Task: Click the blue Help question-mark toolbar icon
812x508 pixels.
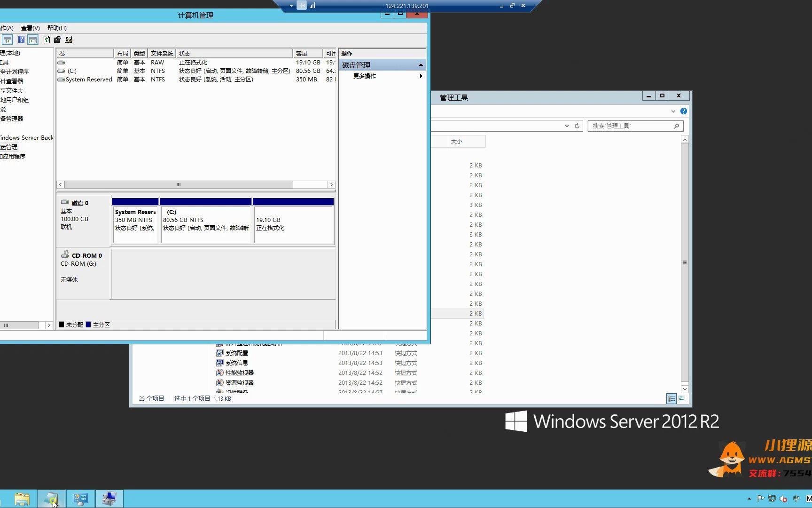Action: click(21, 40)
